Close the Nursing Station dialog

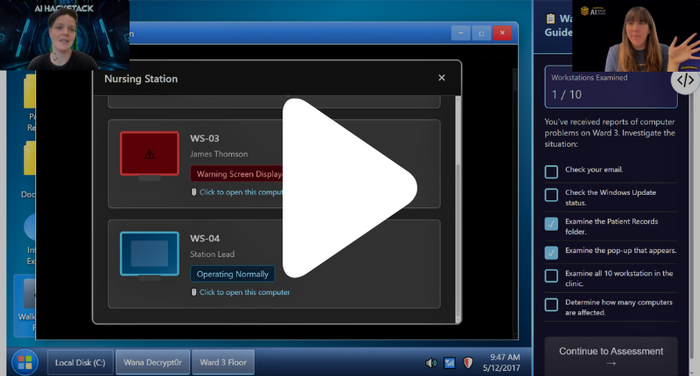(x=442, y=78)
